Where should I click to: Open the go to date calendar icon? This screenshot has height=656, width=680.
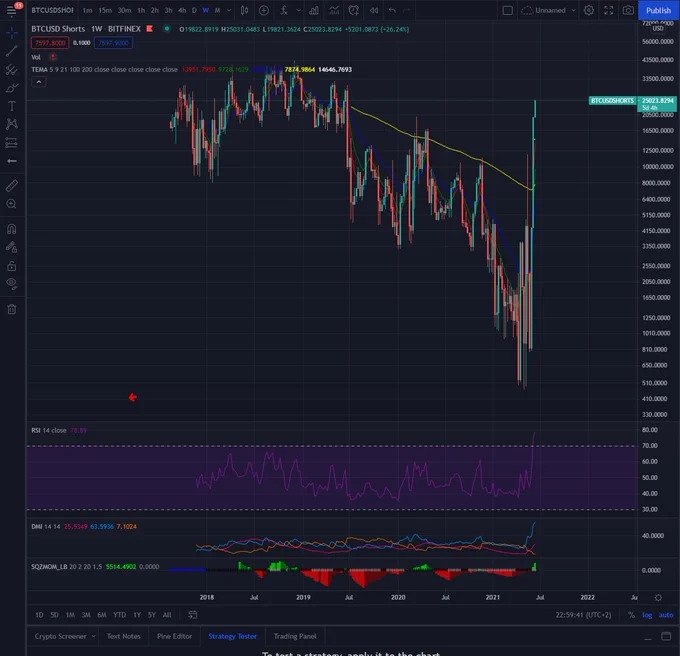tap(193, 615)
